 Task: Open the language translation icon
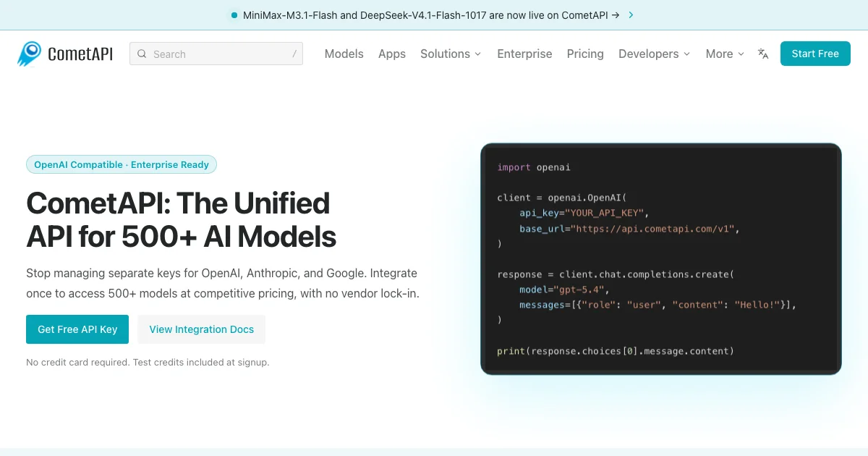pos(763,54)
